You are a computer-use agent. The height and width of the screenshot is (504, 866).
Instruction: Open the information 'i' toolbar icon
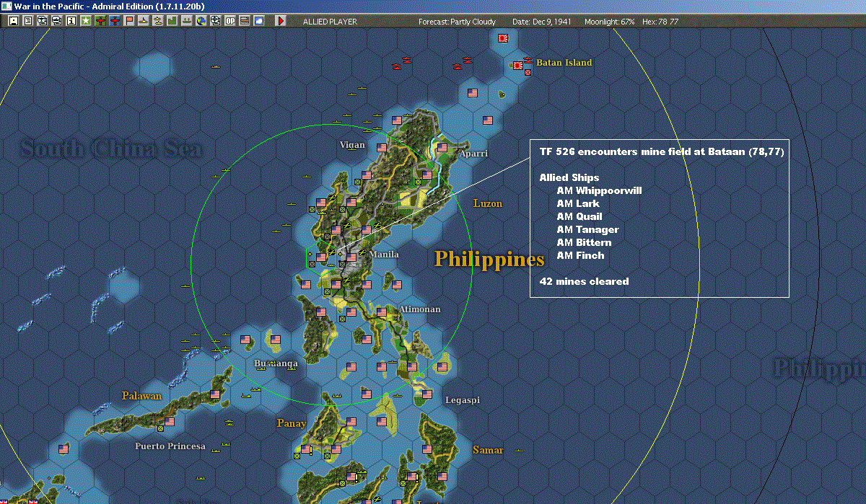[71, 21]
